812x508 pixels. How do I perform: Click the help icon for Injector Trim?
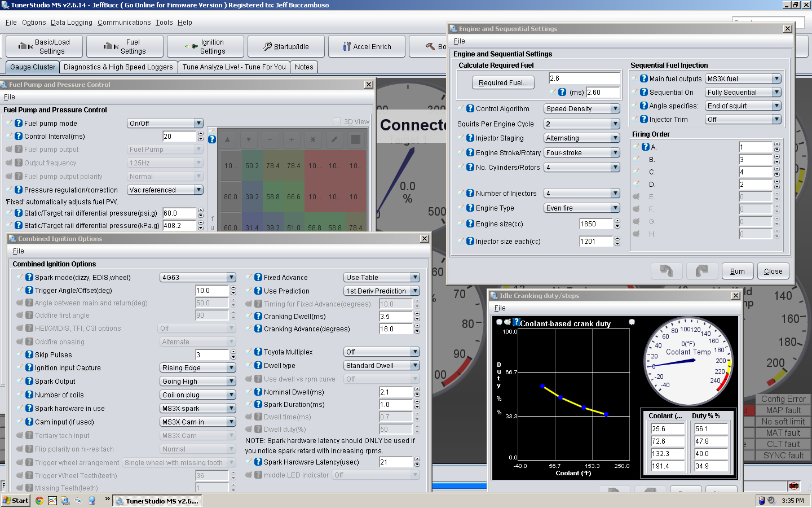pyautogui.click(x=644, y=119)
